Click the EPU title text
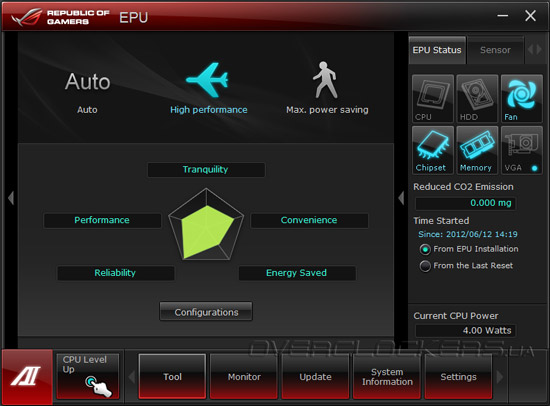This screenshot has width=550, height=406. point(133,18)
